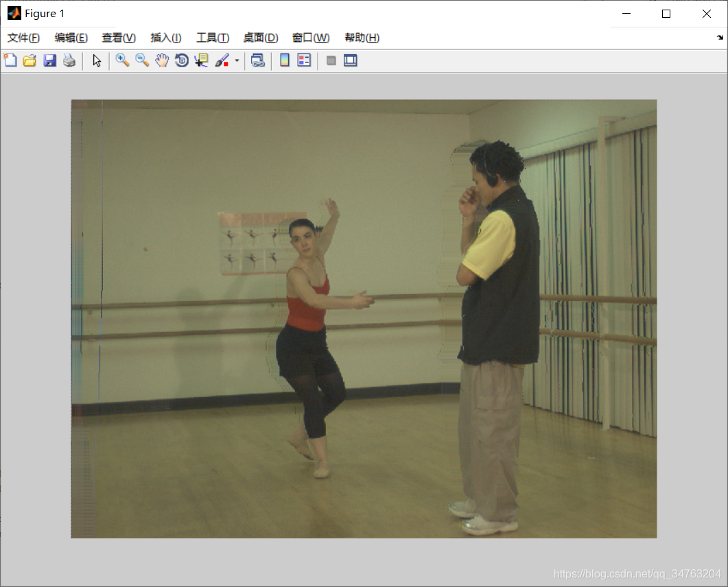Screen dimensions: 728x587
Task: Activate the Zoom Out magnifier tool
Action: pos(142,60)
